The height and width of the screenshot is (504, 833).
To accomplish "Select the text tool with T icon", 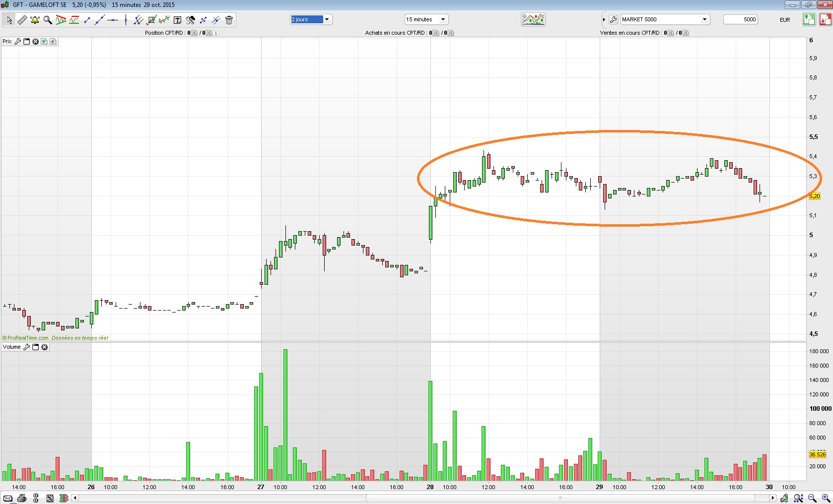I will 177,20.
